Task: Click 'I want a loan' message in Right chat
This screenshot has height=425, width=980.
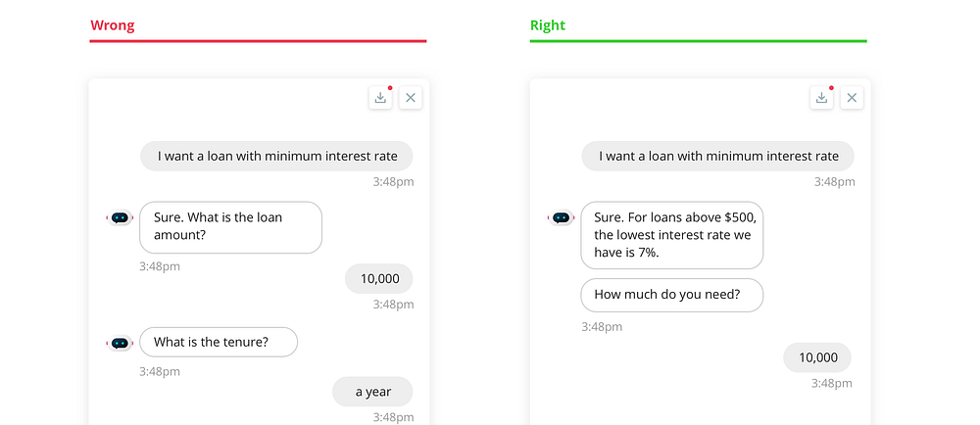Action: 718,156
